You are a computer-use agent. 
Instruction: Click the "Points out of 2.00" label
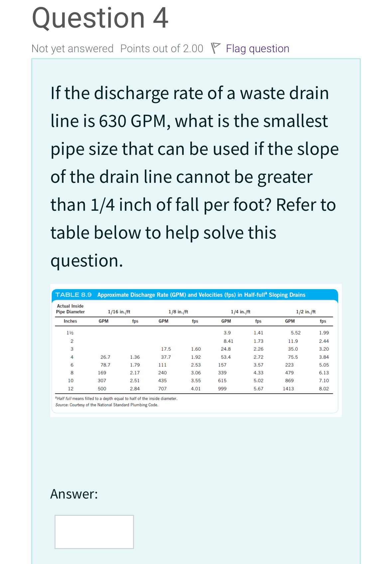pos(161,48)
